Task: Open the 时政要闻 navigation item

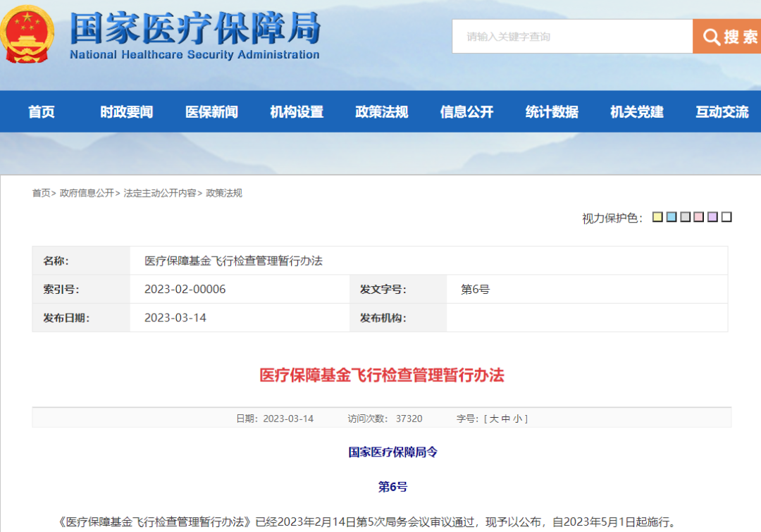Action: pyautogui.click(x=127, y=111)
